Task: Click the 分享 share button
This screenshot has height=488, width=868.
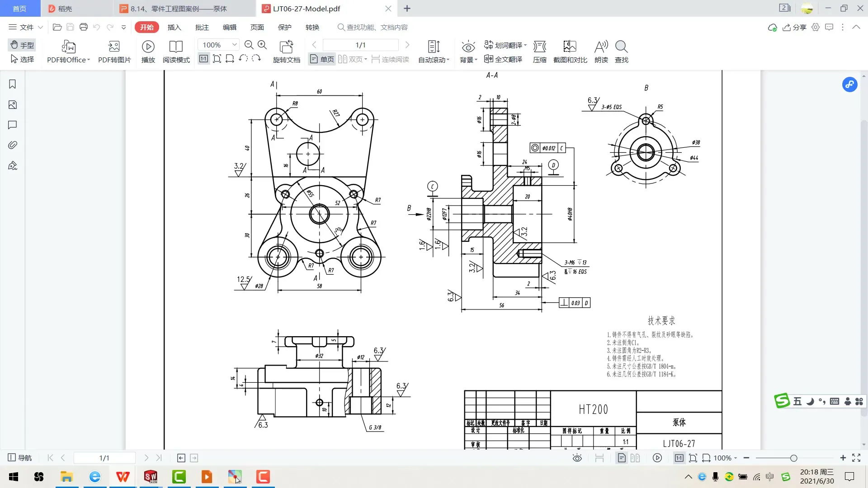Action: point(794,27)
